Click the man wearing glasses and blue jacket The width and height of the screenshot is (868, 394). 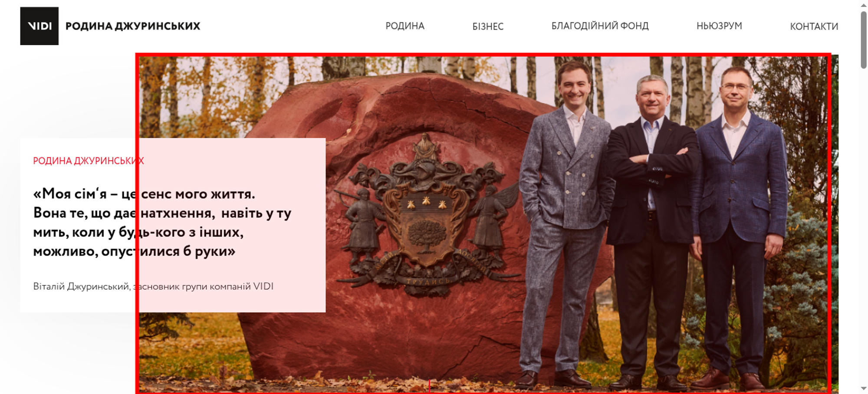click(738, 226)
